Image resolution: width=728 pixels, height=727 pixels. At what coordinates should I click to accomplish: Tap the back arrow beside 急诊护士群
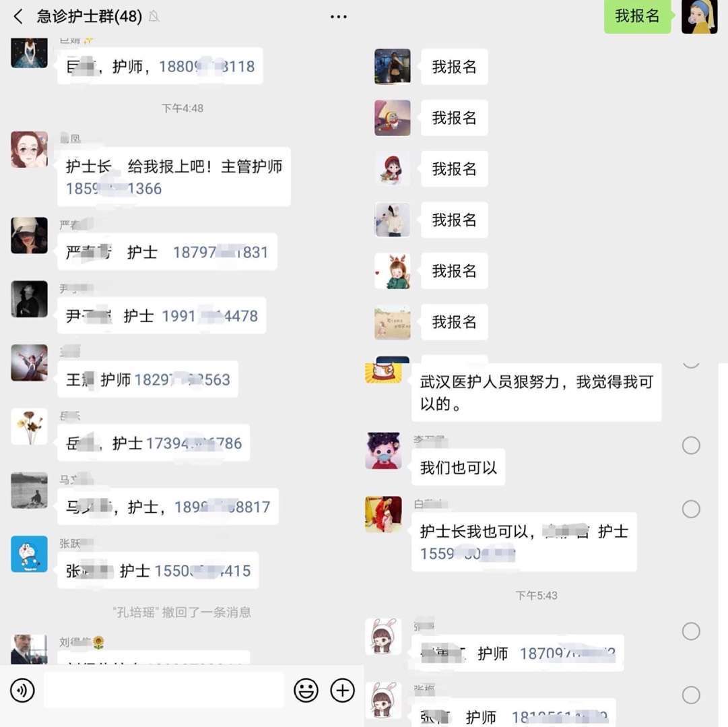[x=18, y=17]
